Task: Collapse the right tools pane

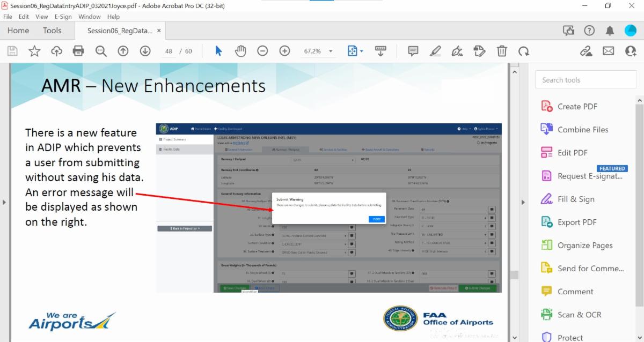Action: pos(523,202)
